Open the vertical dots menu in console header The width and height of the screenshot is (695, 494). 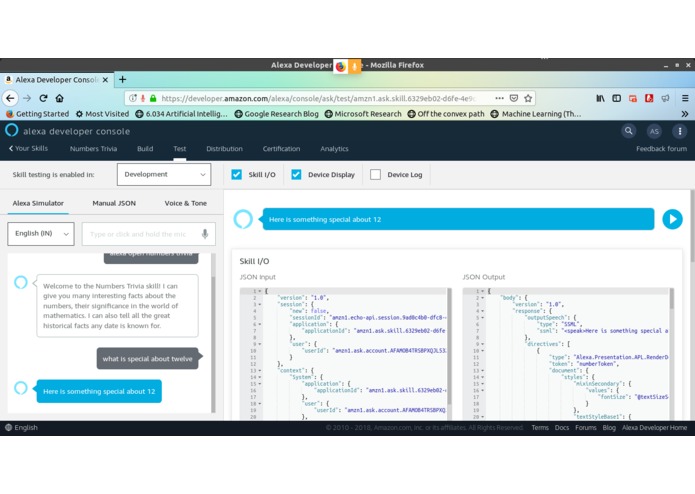click(679, 131)
